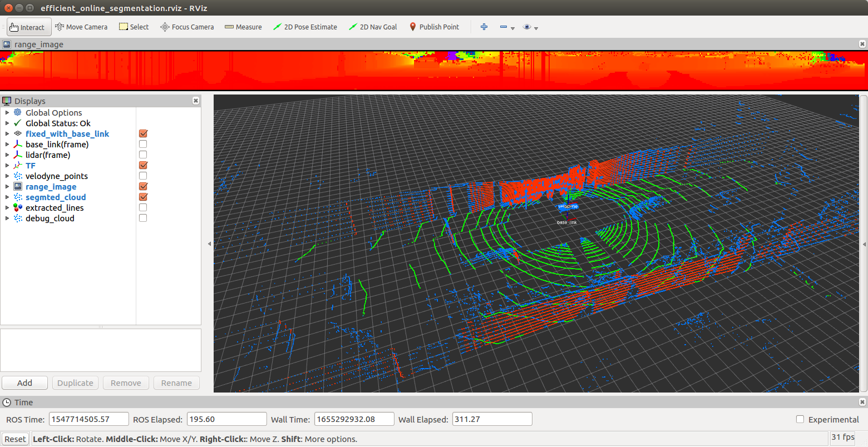The height and width of the screenshot is (447, 868).
Task: Click the Reset button
Action: (15, 439)
